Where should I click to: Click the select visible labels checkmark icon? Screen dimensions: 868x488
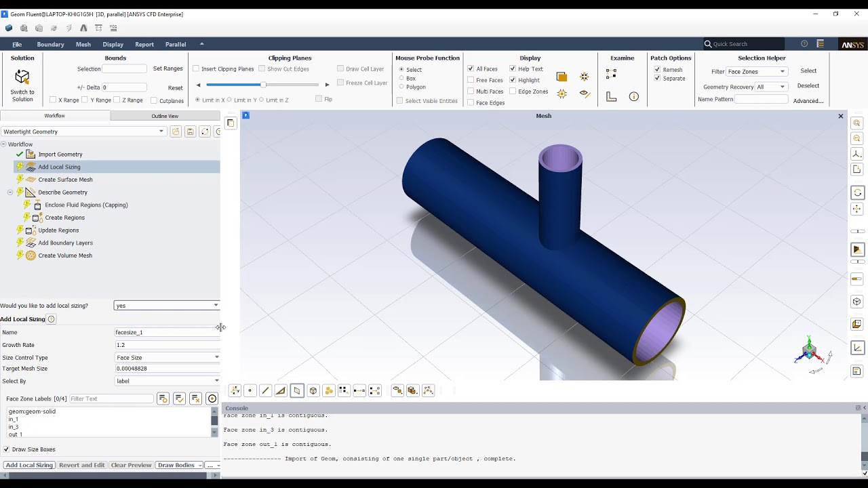click(x=179, y=399)
